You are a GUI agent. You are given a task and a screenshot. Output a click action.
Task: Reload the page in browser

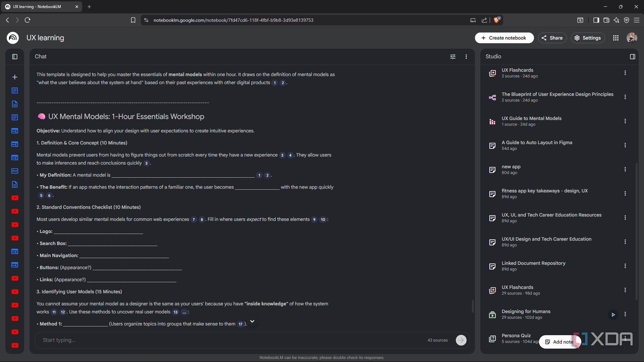pos(28,20)
